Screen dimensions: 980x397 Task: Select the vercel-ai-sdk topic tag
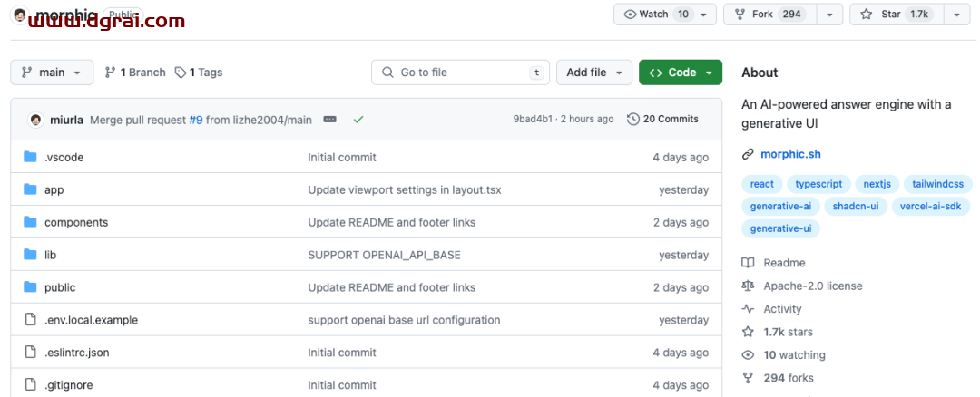click(x=931, y=207)
